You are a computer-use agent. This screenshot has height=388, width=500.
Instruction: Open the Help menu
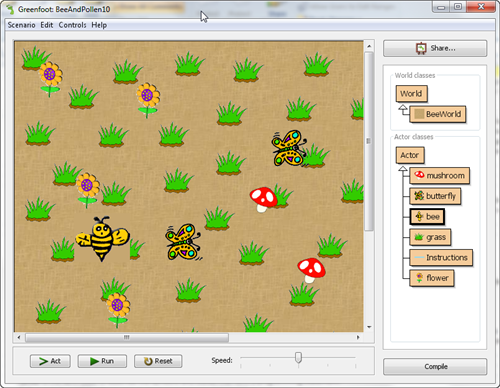click(x=99, y=25)
